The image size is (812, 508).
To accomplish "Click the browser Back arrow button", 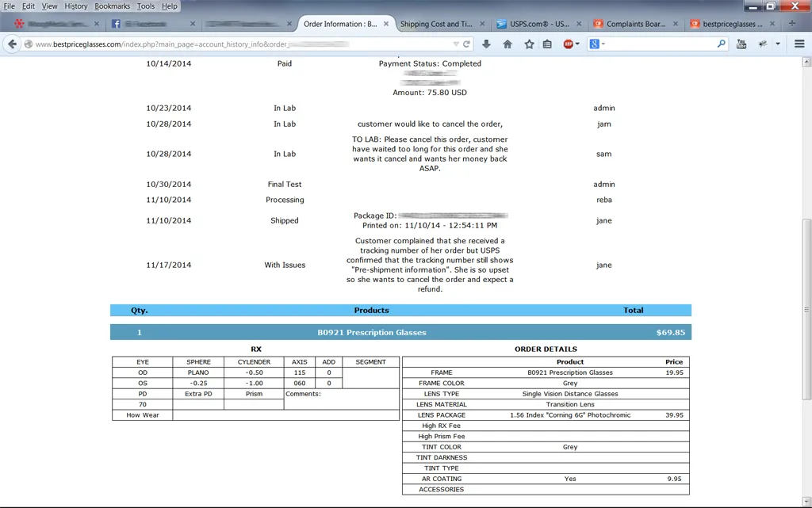I will tap(13, 44).
